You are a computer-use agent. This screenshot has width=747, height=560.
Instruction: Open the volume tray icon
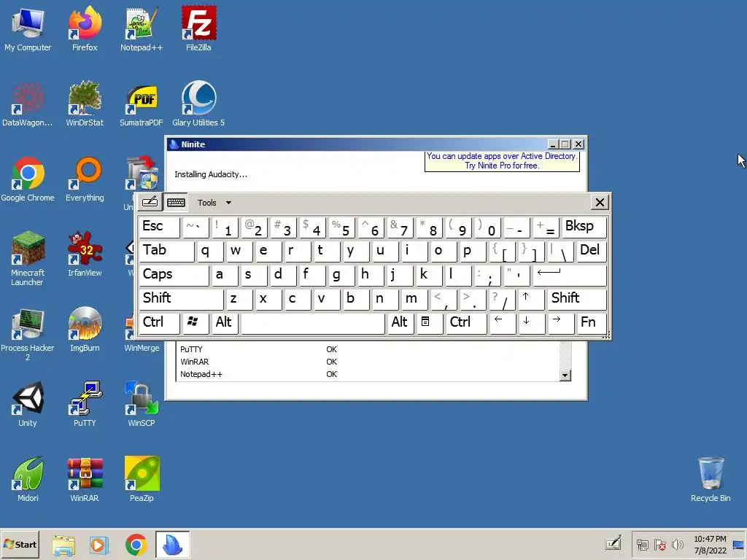(x=677, y=545)
